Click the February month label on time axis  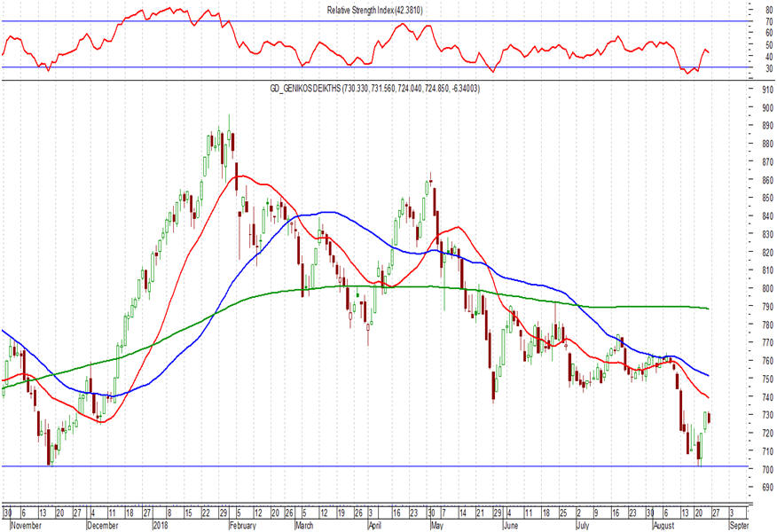[242, 526]
